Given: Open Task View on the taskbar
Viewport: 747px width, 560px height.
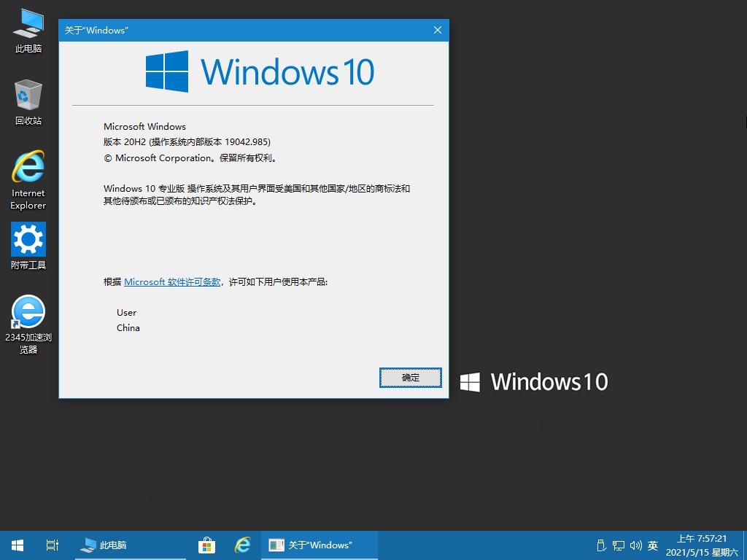Looking at the screenshot, I should point(53,545).
